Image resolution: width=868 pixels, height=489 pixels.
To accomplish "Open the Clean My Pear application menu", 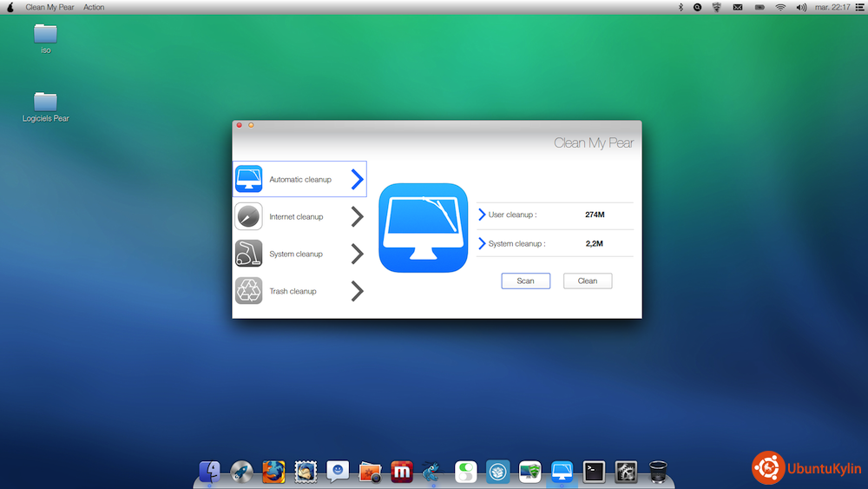I will pos(49,7).
